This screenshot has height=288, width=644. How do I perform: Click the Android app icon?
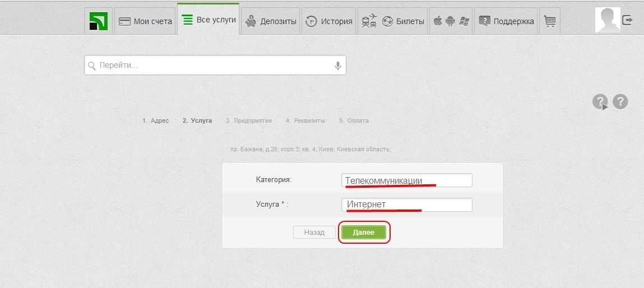click(450, 21)
